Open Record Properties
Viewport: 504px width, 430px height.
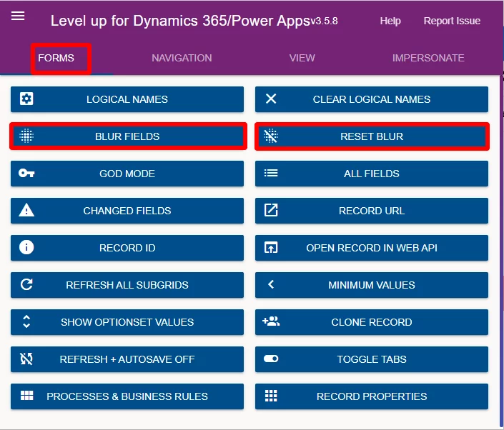click(x=372, y=396)
